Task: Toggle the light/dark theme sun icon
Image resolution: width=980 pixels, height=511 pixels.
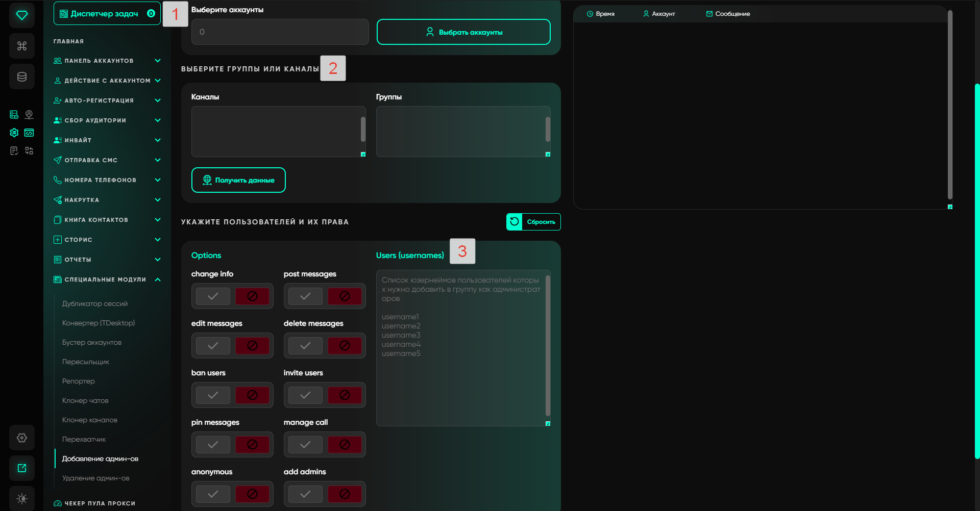Action: pos(22,498)
